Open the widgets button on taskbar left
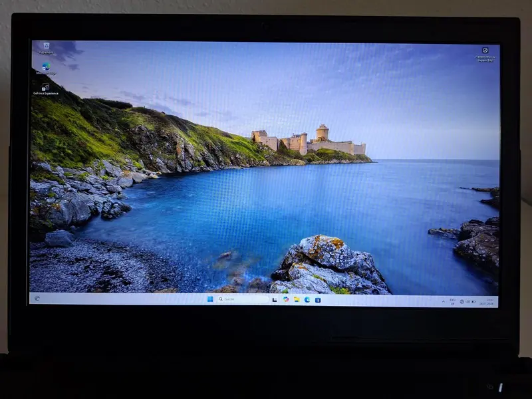The width and height of the screenshot is (532, 399). [37, 298]
